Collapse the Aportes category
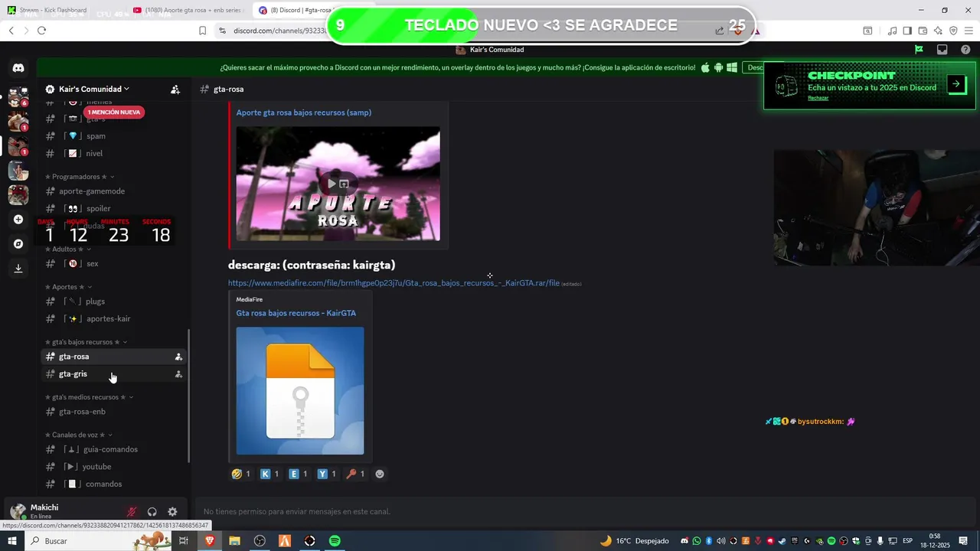Viewport: 980px width, 551px height. tap(68, 287)
